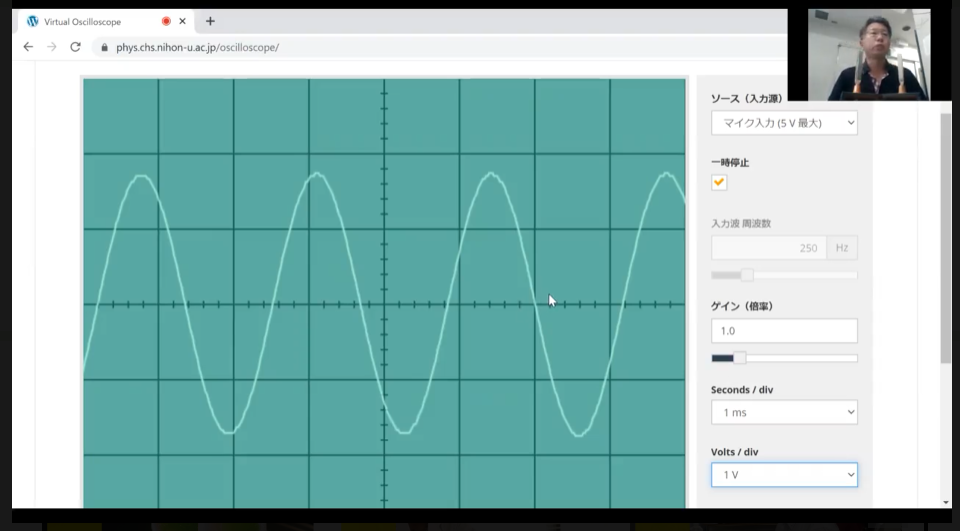Viewport: 960px width, 531px height.
Task: Close the Virtual Oscilloscope tab
Action: [182, 21]
